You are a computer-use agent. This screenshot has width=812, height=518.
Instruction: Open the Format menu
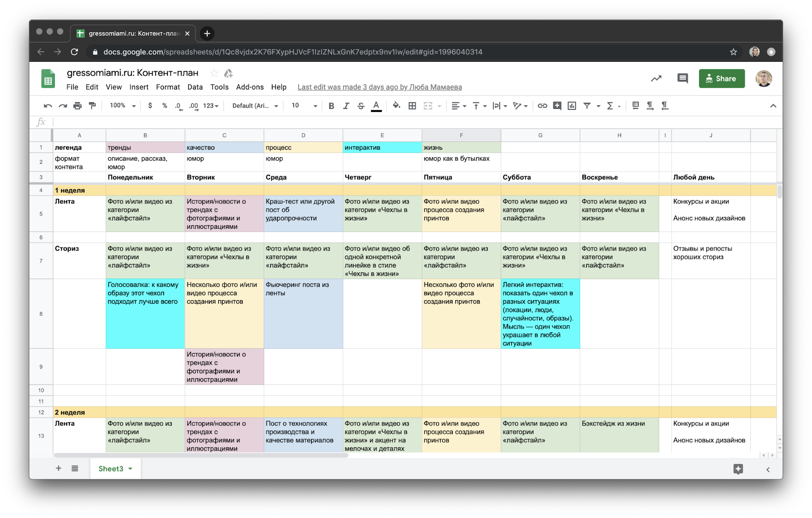[168, 87]
